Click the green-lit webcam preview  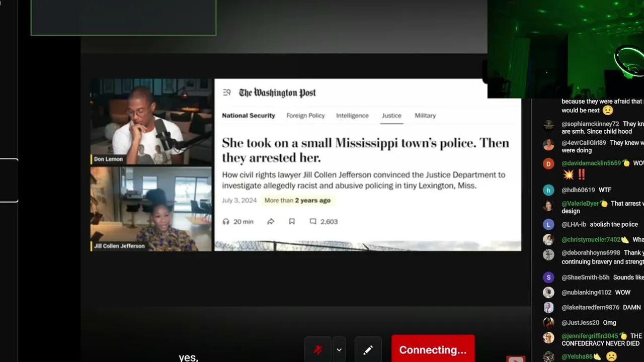[566, 49]
